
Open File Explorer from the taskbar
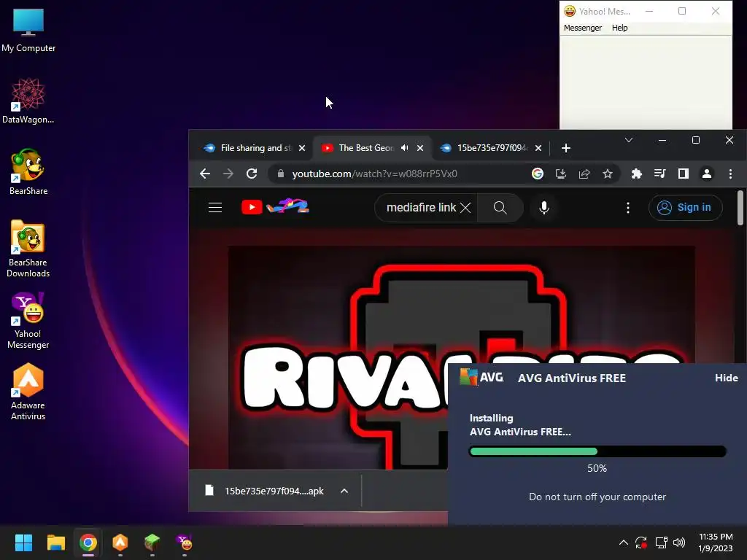[x=55, y=542]
